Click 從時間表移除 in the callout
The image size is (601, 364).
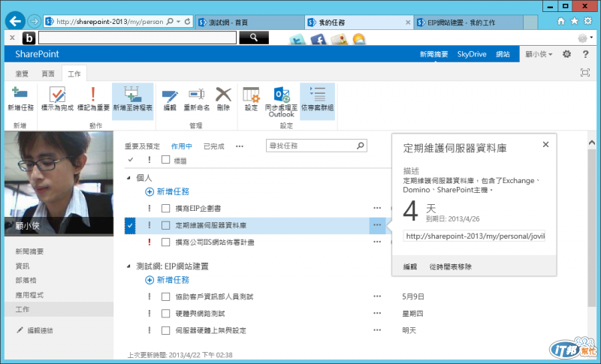pyautogui.click(x=450, y=266)
